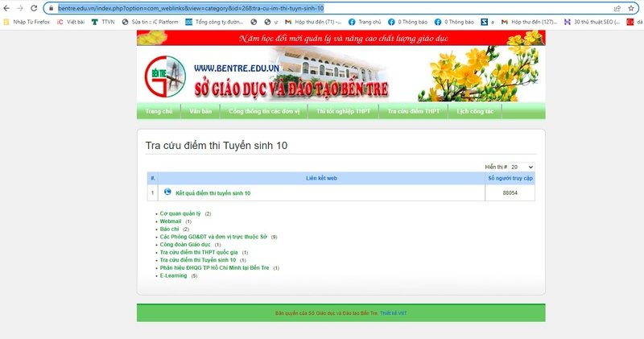Click the row number 1 cell
Image resolution: width=644 pixels, height=339 pixels.
[152, 193]
